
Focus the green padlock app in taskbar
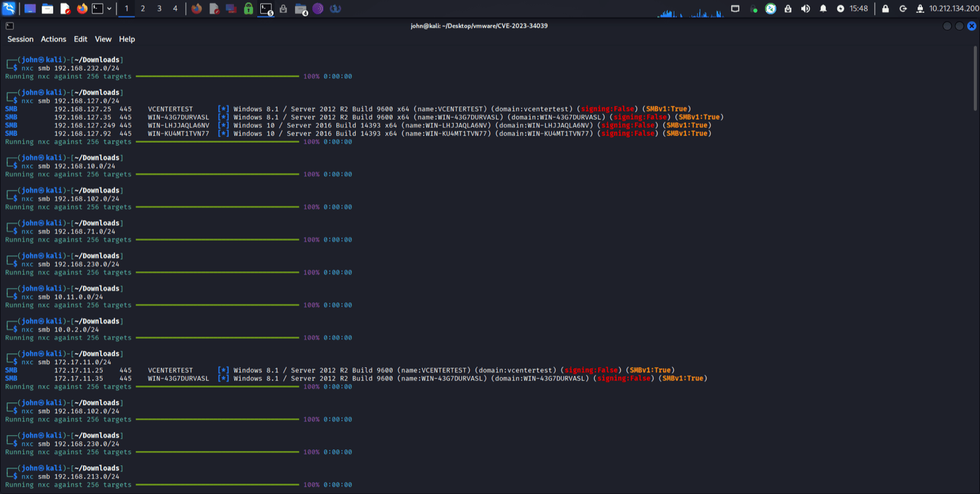click(248, 9)
